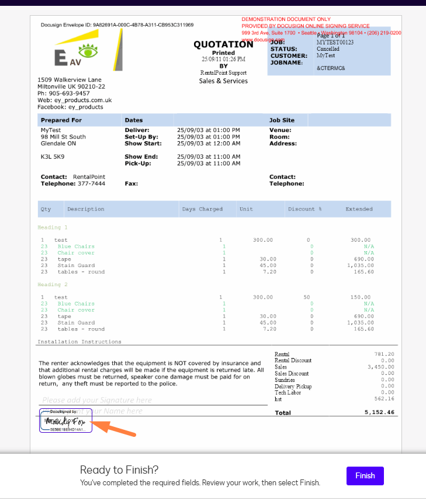Click the 'Heading 2' section label
The height and width of the screenshot is (504, 426).
click(53, 284)
